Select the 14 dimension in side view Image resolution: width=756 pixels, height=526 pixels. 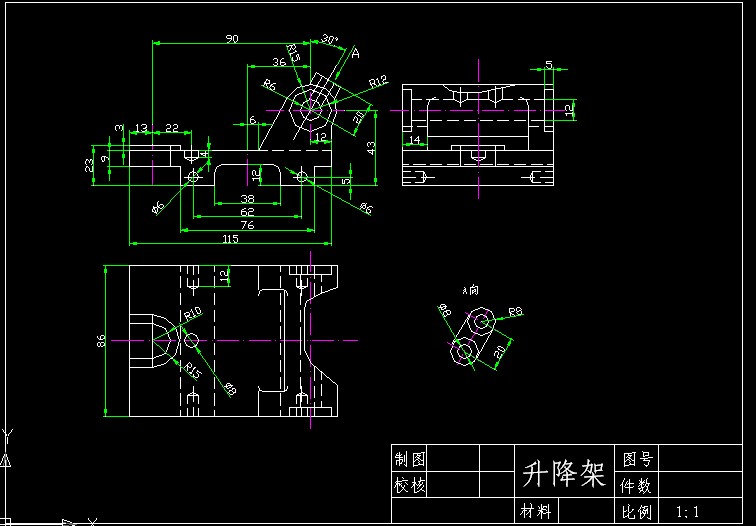pos(414,140)
